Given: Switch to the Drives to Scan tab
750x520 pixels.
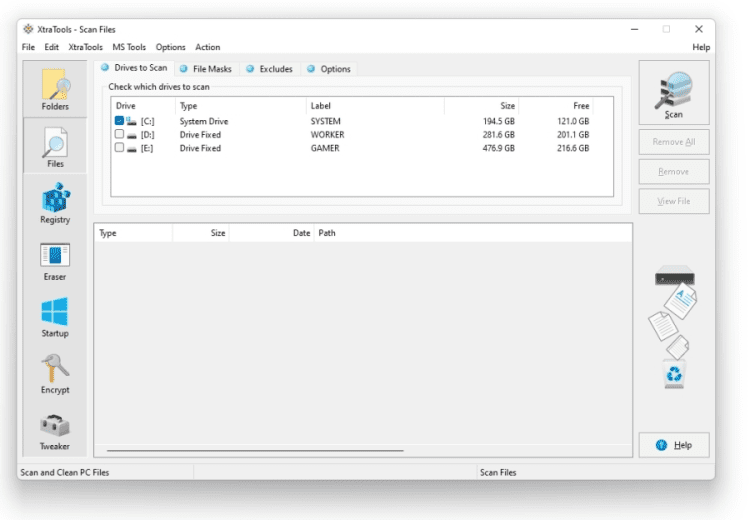Looking at the screenshot, I should click(135, 68).
